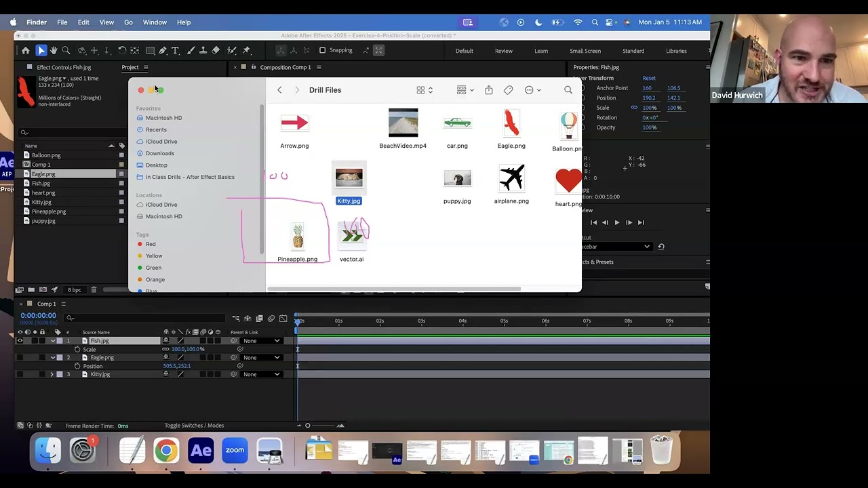Toggle Switches / Modes in timeline
868x488 pixels.
tap(194, 426)
